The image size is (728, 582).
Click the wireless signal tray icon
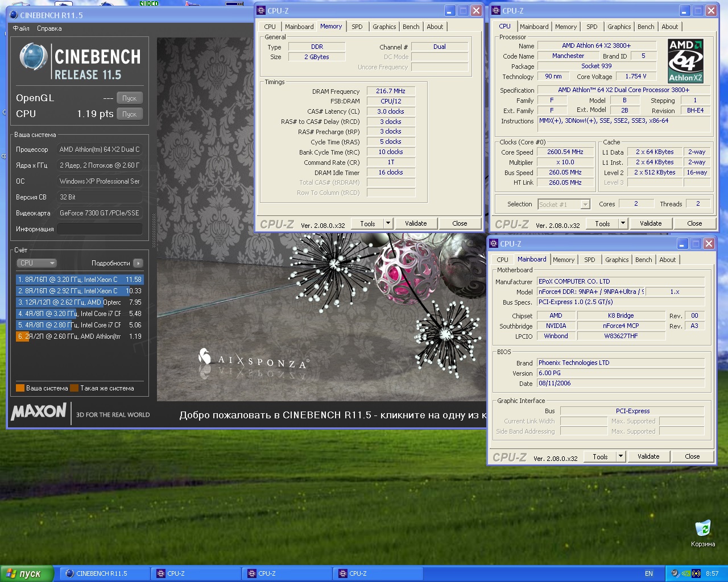(696, 573)
